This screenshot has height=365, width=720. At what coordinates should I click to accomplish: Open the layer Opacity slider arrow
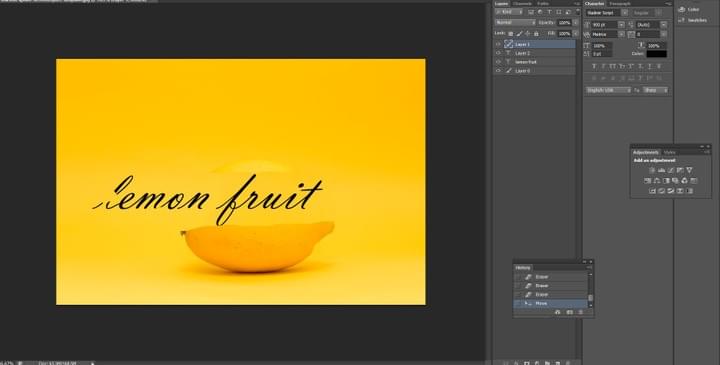coord(576,22)
